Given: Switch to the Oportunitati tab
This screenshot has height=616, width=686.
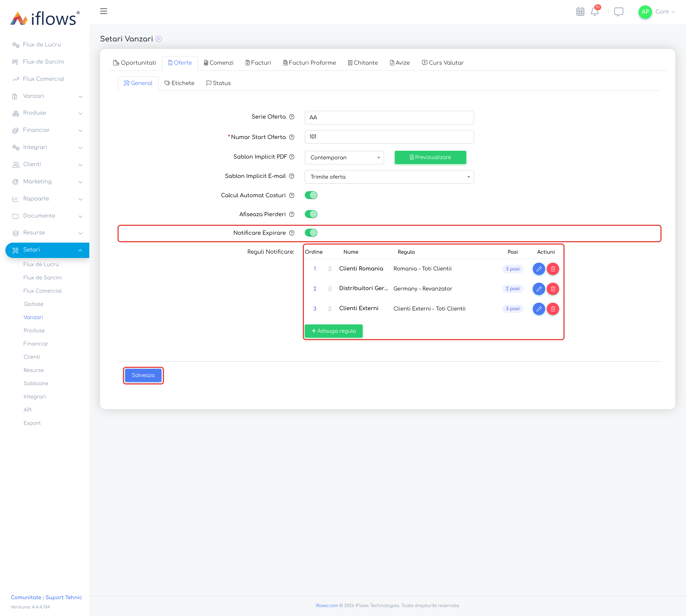Looking at the screenshot, I should click(135, 63).
